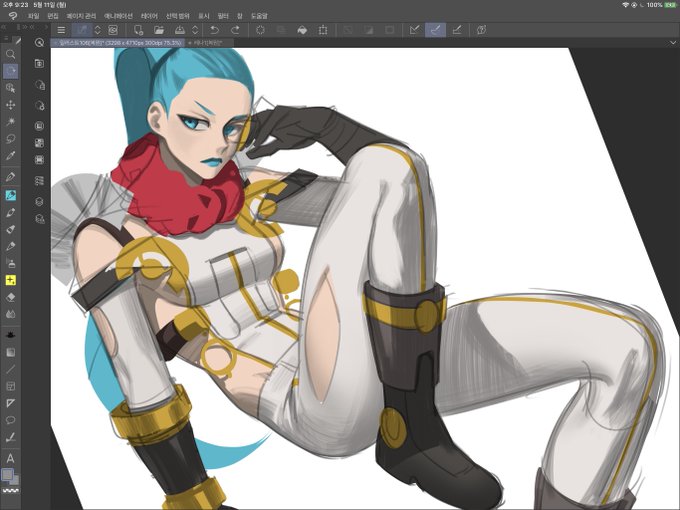This screenshot has width=680, height=510.
Task: Select the highlighted cyan Pencil tool
Action: tap(10, 195)
